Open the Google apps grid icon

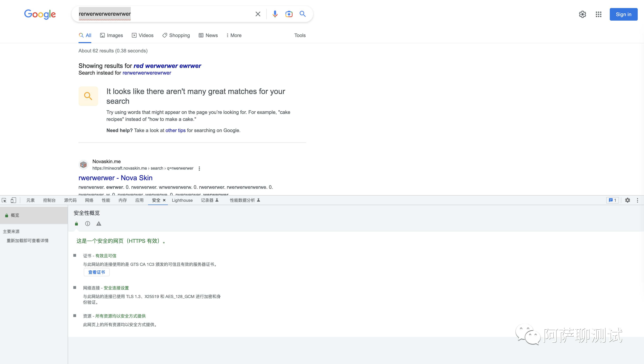(x=598, y=14)
